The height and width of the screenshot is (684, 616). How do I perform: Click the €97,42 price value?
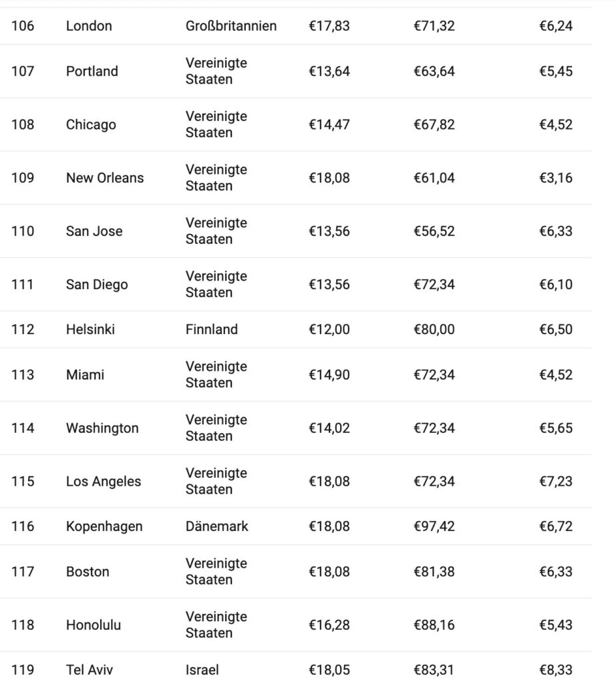(434, 526)
